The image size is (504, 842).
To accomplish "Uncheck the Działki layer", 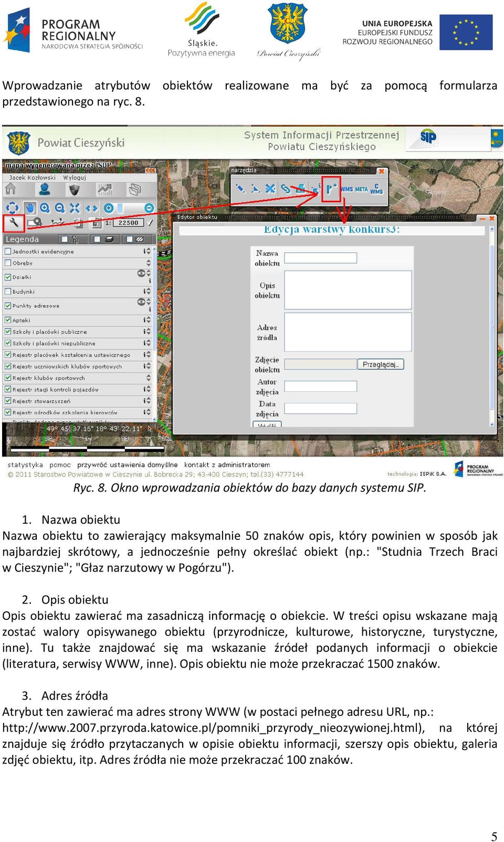I will [x=8, y=277].
